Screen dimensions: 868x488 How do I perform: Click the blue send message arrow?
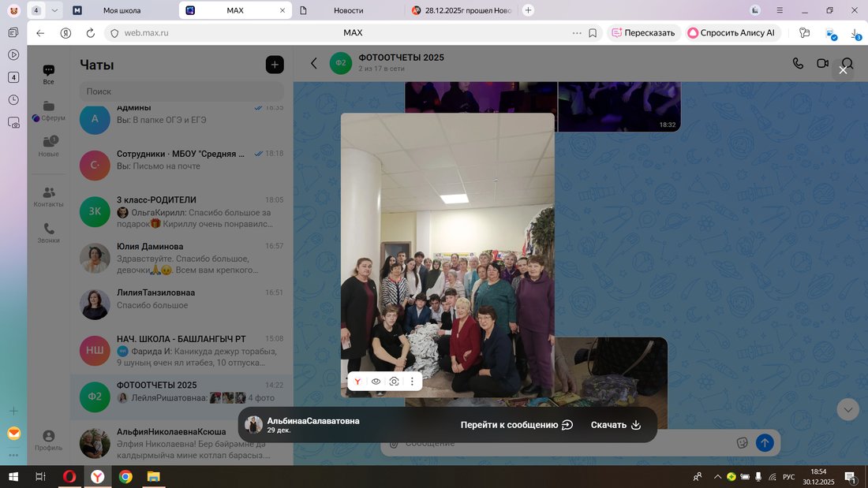pyautogui.click(x=764, y=442)
